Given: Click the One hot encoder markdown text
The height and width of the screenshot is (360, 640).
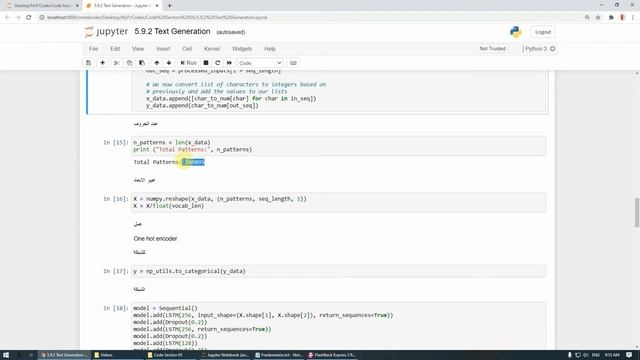Looking at the screenshot, I should click(155, 238).
